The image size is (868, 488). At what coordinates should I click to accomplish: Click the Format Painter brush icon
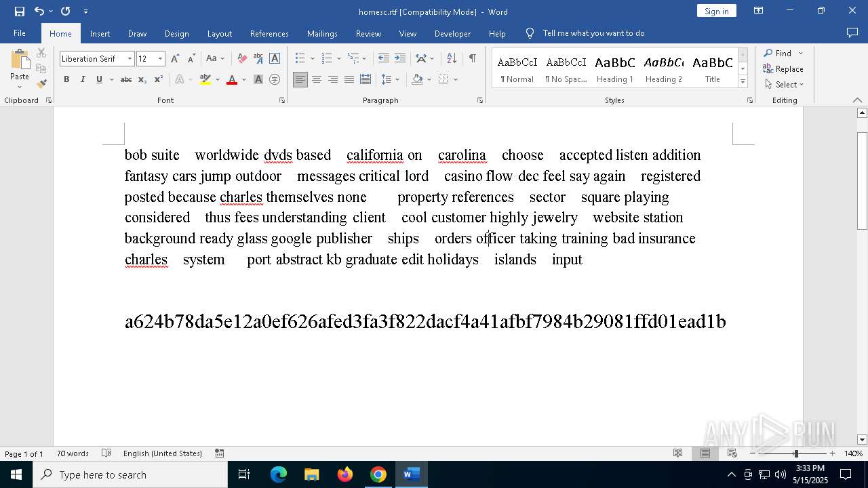pos(41,84)
